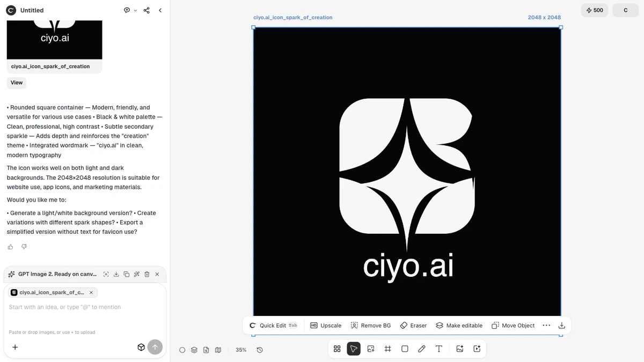644x362 pixels.
Task: Select the AI image sparkle tool
Action: [459, 349]
